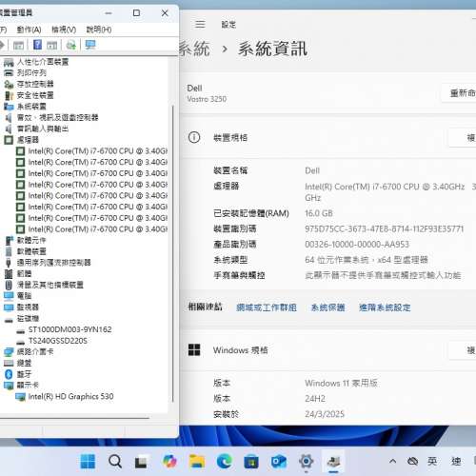Open the 網域或工作群組 link
Image resolution: width=476 pixels, height=476 pixels.
pyautogui.click(x=267, y=307)
